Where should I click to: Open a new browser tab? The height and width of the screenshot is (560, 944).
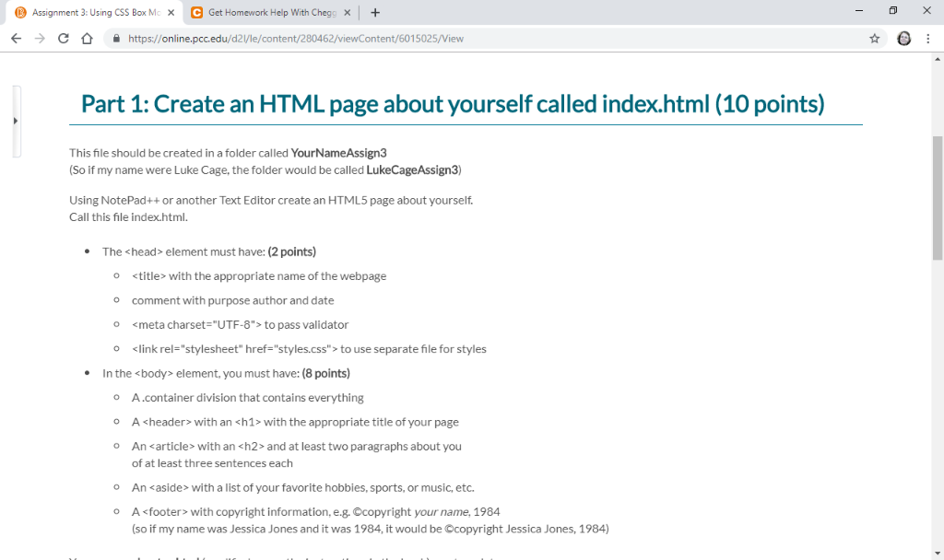[375, 13]
